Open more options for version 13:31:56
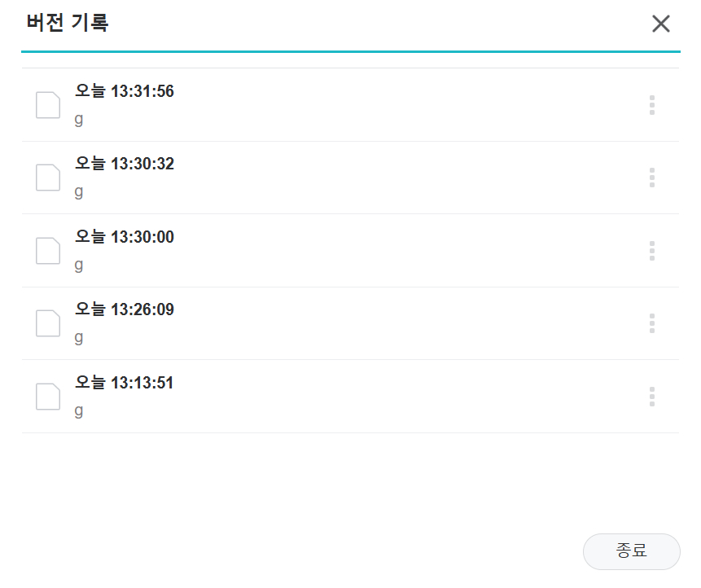Image resolution: width=701 pixels, height=588 pixels. coord(652,105)
